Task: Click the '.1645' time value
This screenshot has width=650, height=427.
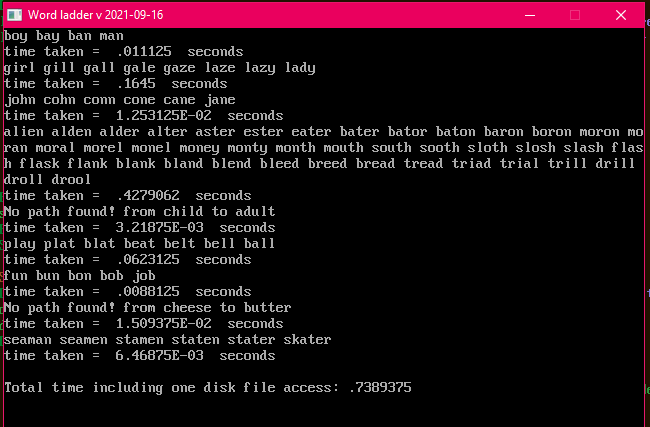Action: (136, 84)
